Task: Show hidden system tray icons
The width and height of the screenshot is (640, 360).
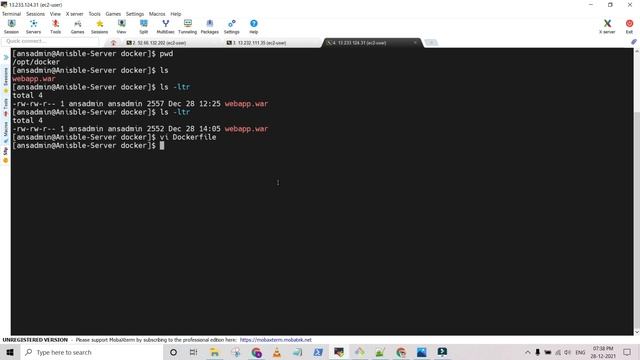Action: (x=527, y=352)
